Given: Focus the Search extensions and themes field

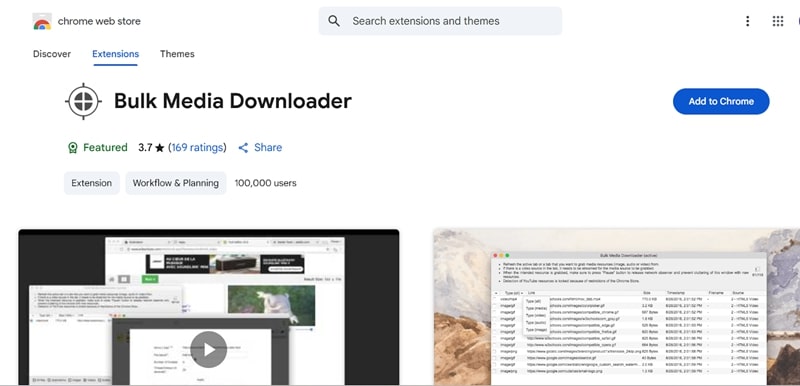Looking at the screenshot, I should point(440,21).
